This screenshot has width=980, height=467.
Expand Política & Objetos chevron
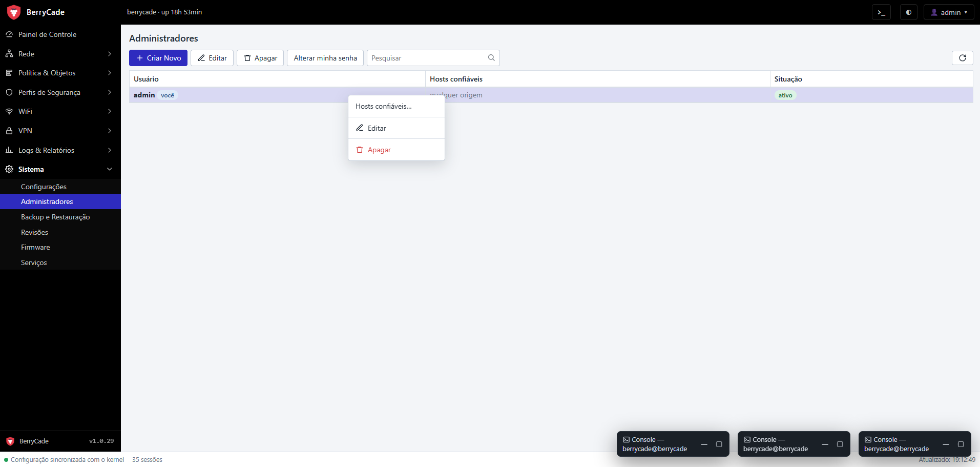click(x=110, y=73)
